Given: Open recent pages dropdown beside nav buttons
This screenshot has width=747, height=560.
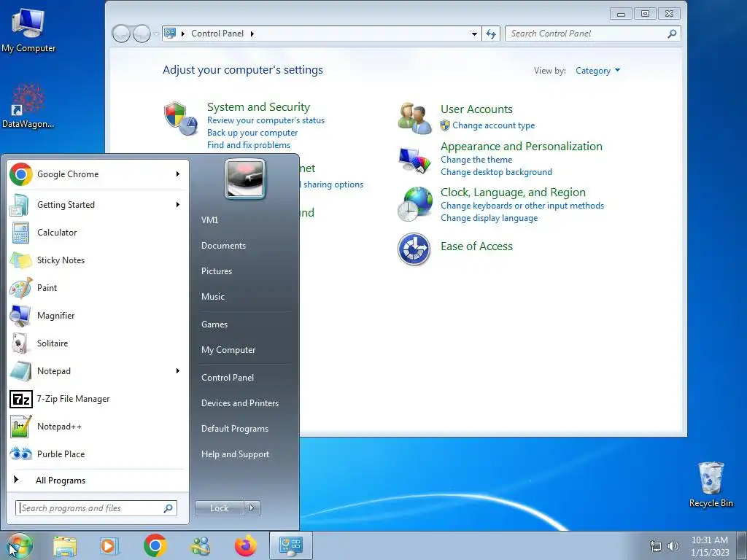Looking at the screenshot, I should click(x=156, y=34).
